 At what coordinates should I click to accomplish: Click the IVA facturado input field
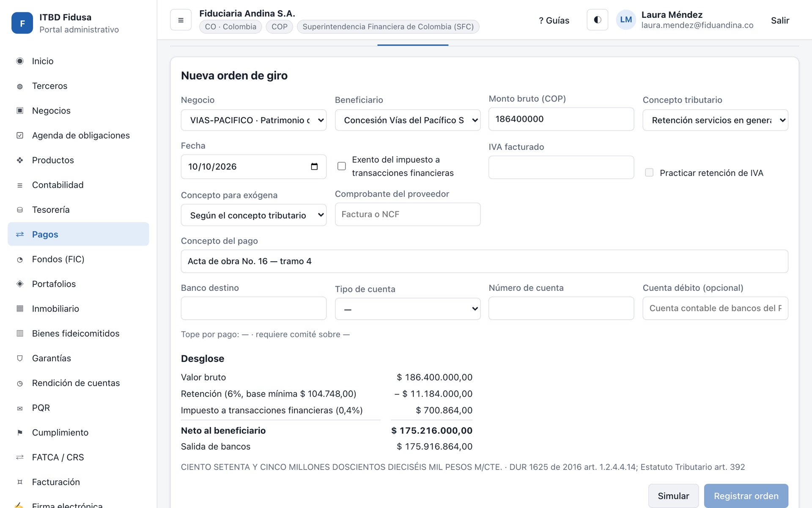pos(561,167)
